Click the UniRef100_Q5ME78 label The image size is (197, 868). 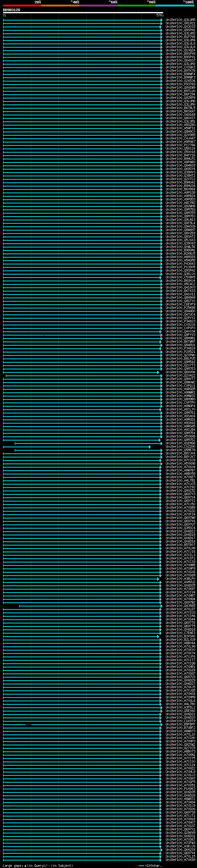[180, 450]
